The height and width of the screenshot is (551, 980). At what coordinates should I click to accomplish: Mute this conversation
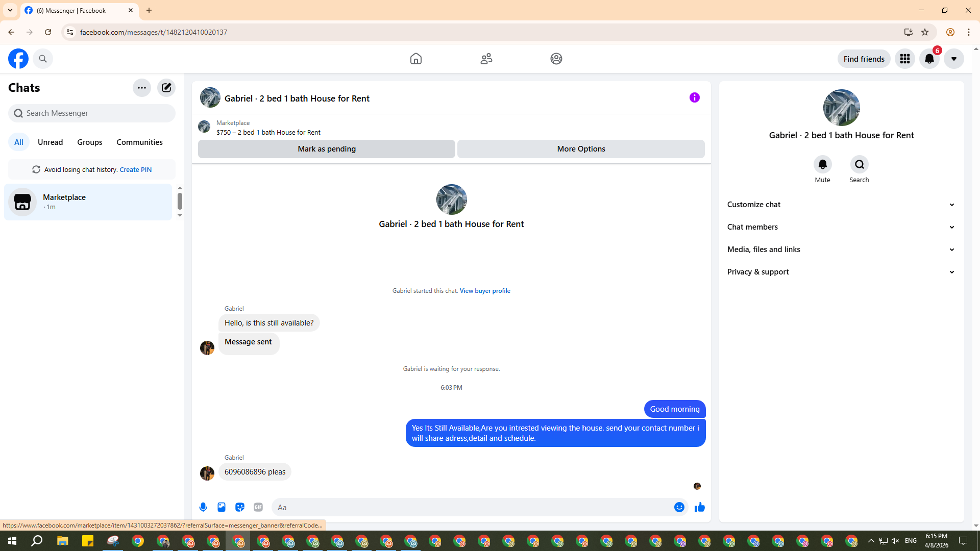click(x=822, y=165)
